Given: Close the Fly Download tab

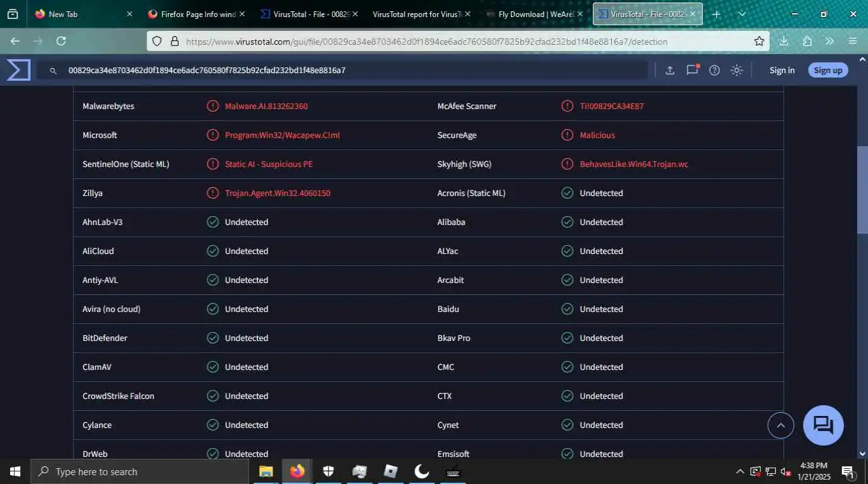Looking at the screenshot, I should 580,14.
